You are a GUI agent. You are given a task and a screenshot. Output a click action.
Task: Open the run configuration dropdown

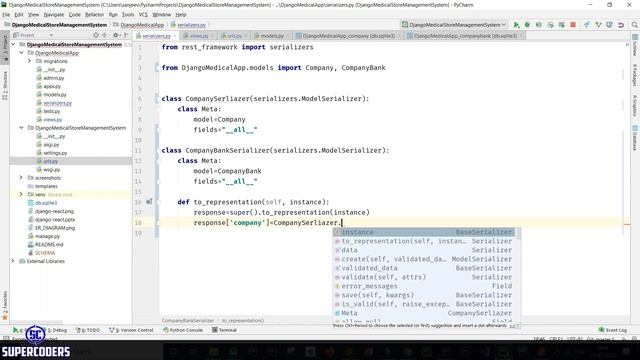click(454, 25)
